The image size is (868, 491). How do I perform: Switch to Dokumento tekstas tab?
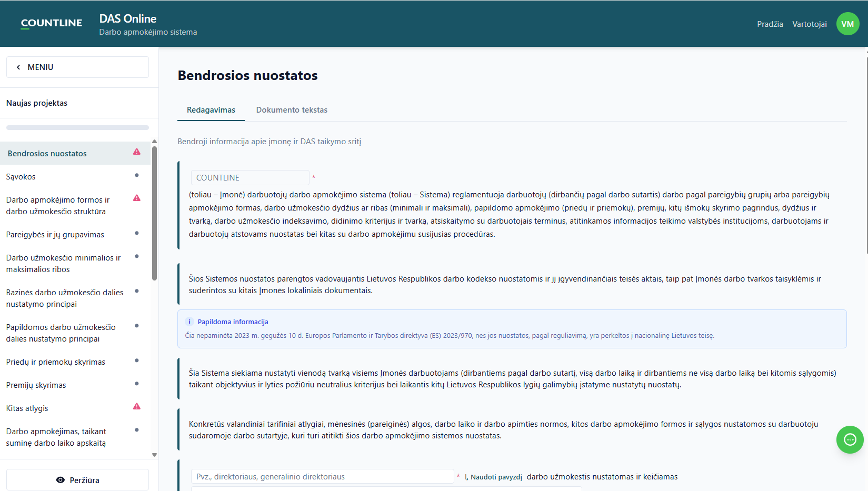(x=292, y=110)
